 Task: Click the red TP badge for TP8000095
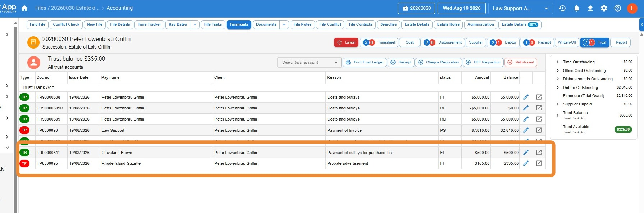click(x=24, y=163)
